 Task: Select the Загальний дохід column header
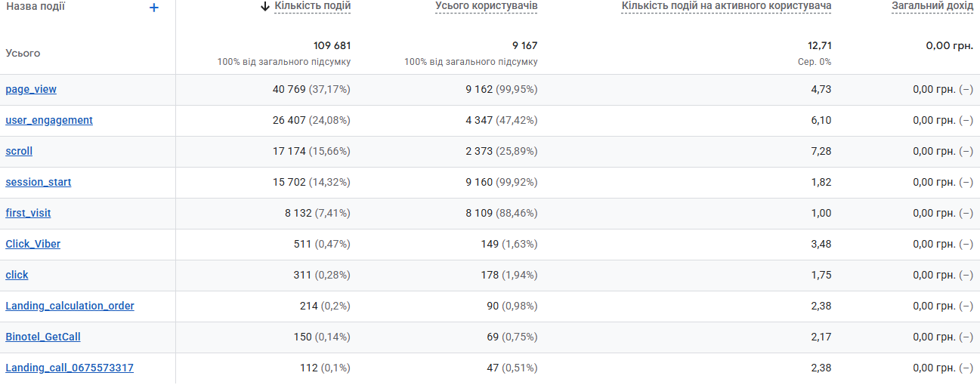tap(932, 6)
